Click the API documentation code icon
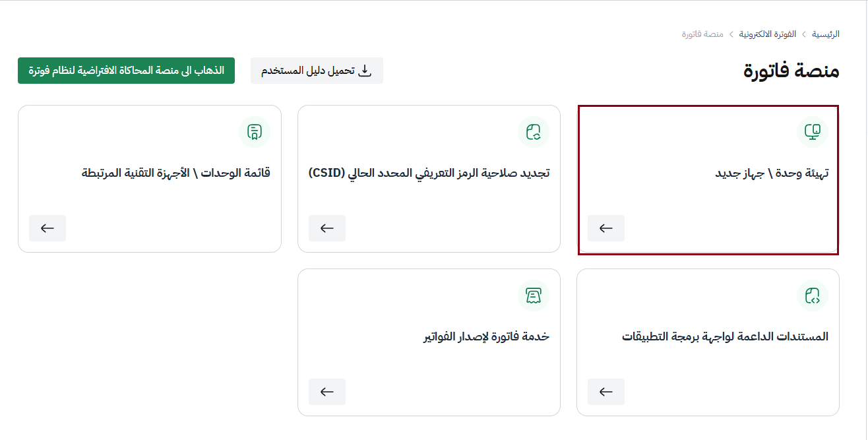The height and width of the screenshot is (440, 868). pyautogui.click(x=813, y=295)
